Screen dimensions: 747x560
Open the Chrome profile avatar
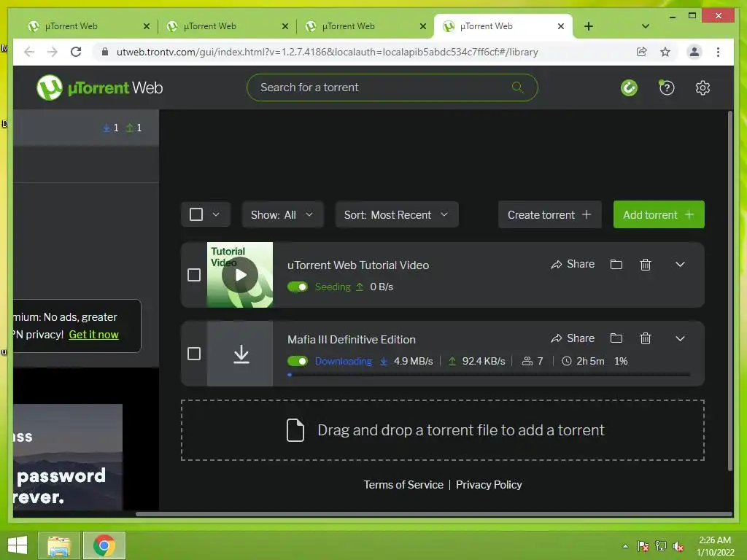pyautogui.click(x=694, y=52)
